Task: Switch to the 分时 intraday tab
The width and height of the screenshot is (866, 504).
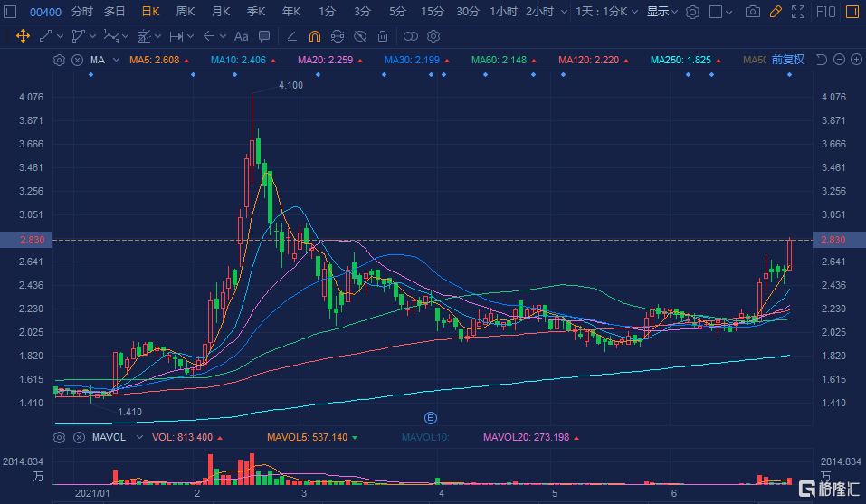Action: tap(81, 12)
